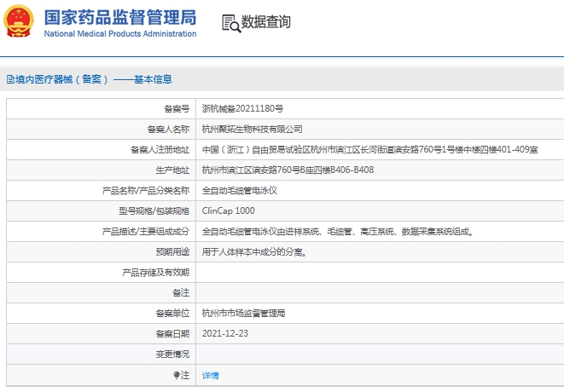Select 杭州市市场监督管理局 value

pyautogui.click(x=243, y=314)
